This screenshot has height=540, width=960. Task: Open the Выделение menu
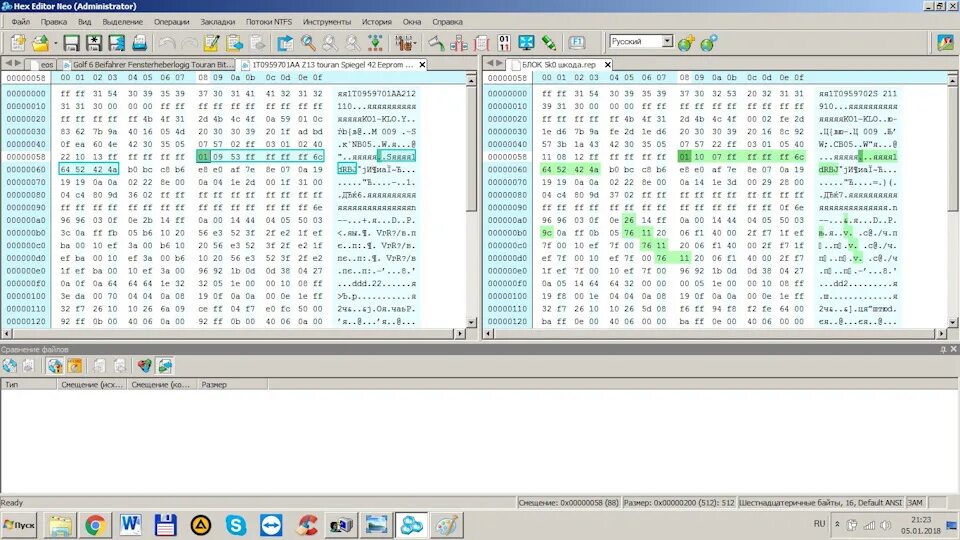(x=122, y=21)
